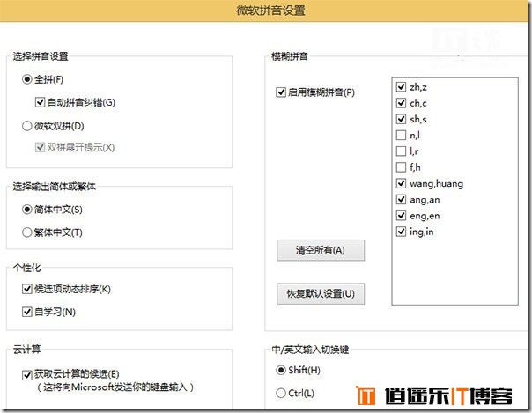Uncheck the sh,s fuzzy pair
The height and width of the screenshot is (413, 532).
(401, 119)
